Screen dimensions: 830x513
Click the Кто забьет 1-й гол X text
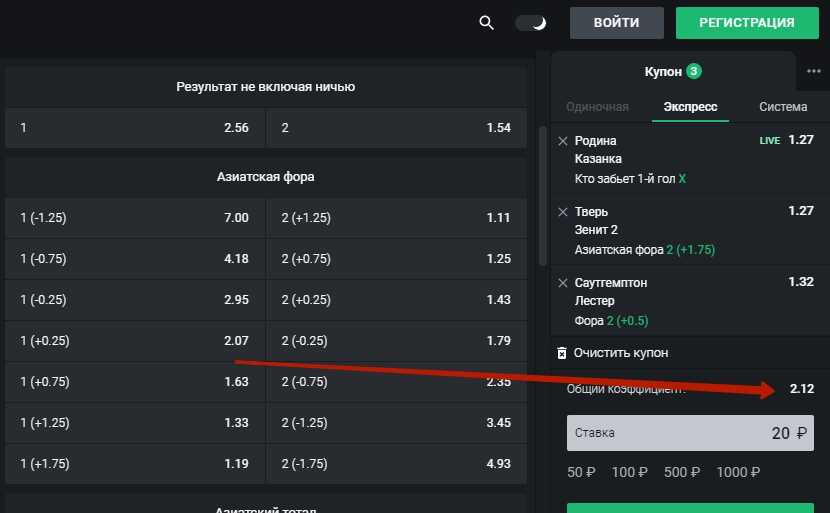[630, 179]
